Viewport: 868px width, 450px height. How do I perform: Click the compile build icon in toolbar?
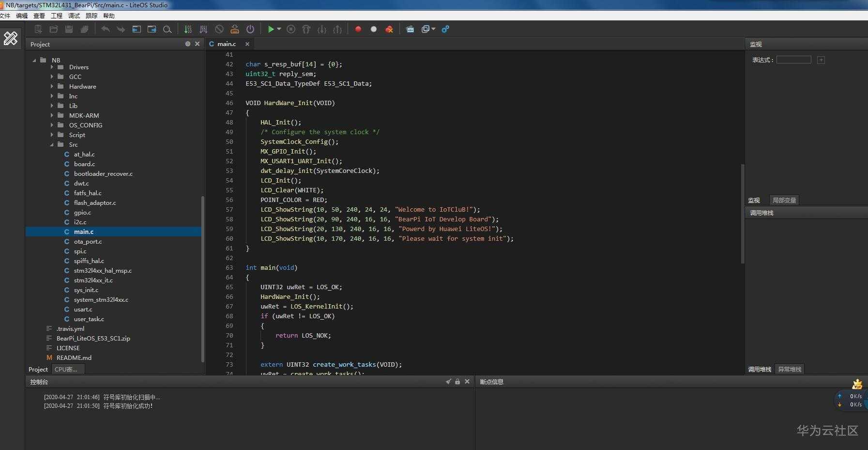coord(188,29)
